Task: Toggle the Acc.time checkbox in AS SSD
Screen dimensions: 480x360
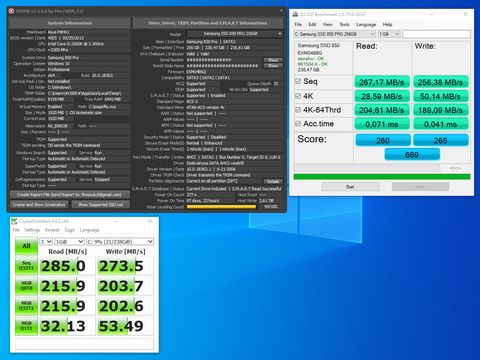Action: point(298,124)
